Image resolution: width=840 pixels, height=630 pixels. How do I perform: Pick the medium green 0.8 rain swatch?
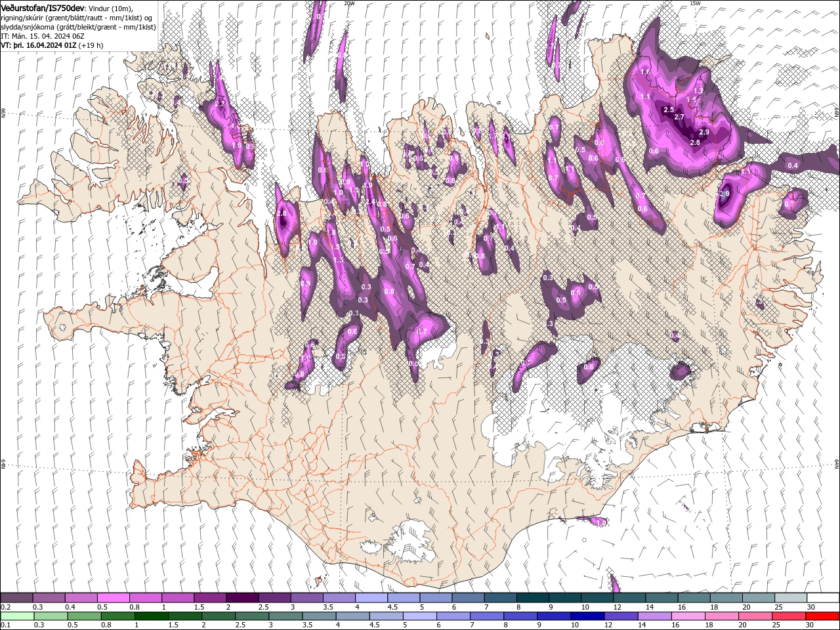click(x=118, y=616)
